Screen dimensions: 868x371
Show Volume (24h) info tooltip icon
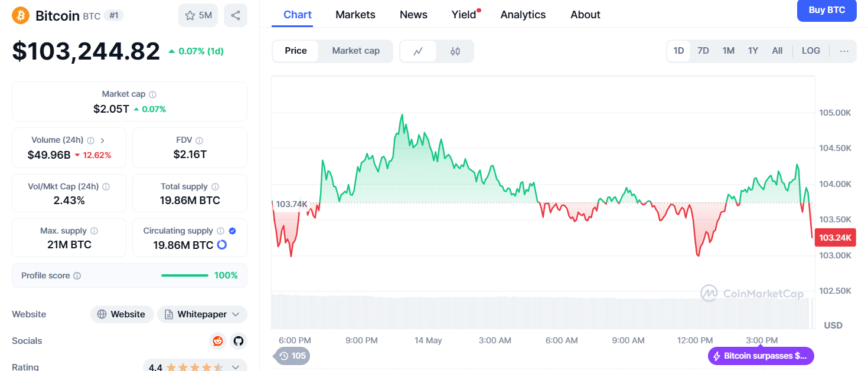(x=91, y=140)
